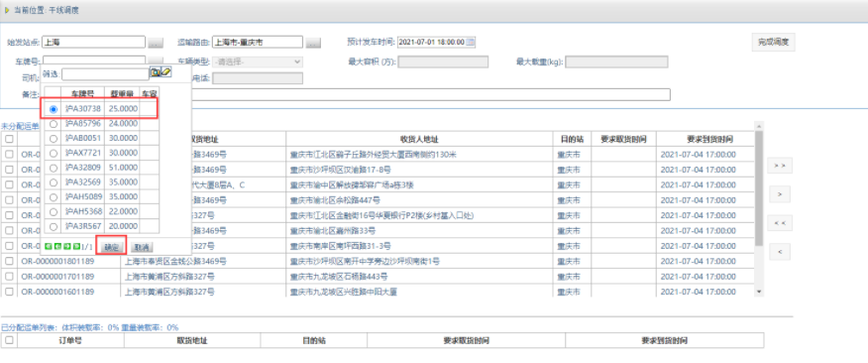868x363 pixels.
Task: Click the 最大容积 input field
Action: click(443, 61)
